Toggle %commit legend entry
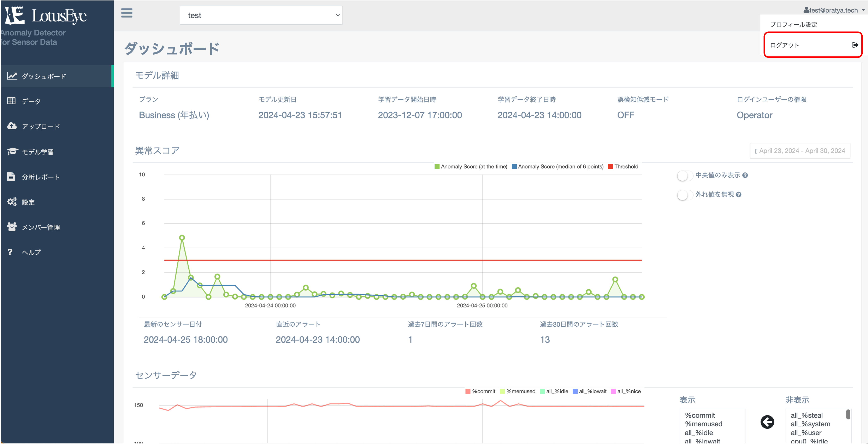This screenshot has height=444, width=868. [x=480, y=391]
